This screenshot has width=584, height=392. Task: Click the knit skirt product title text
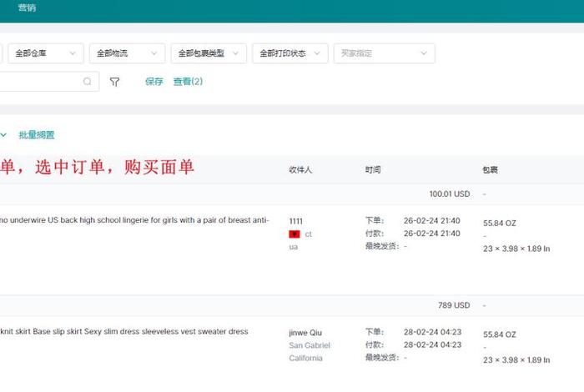pos(124,331)
